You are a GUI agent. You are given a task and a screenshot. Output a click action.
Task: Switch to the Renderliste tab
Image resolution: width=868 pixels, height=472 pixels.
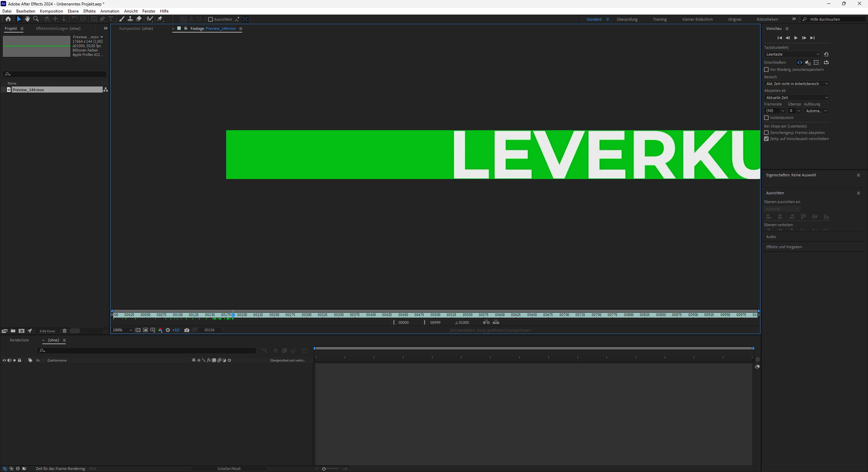click(19, 340)
